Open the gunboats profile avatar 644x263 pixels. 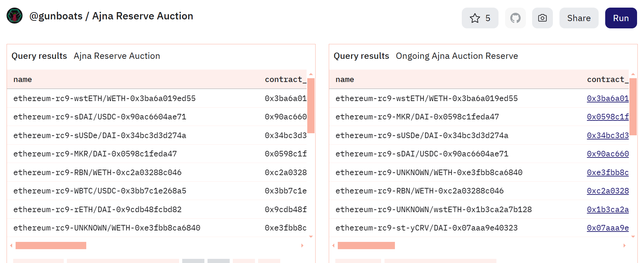point(15,16)
